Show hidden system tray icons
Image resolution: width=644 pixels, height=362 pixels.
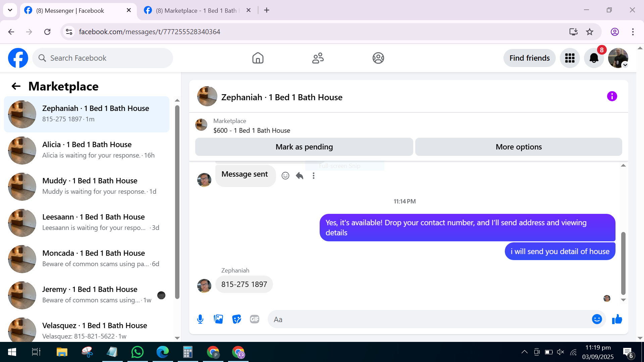(x=524, y=352)
